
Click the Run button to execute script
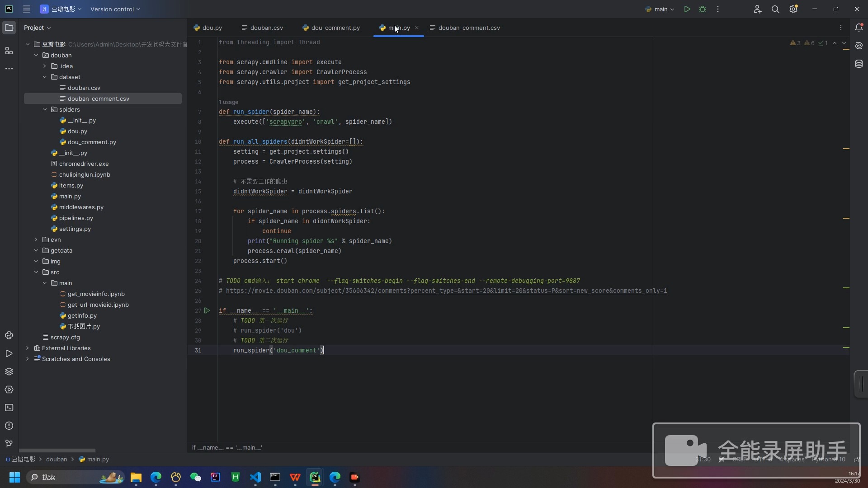pos(687,9)
